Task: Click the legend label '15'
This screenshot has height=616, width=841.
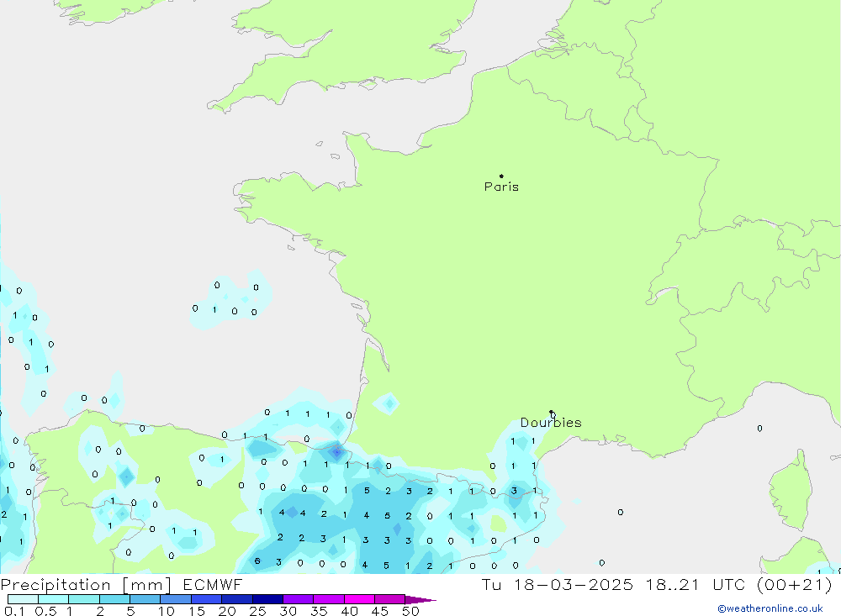Action: tap(197, 611)
